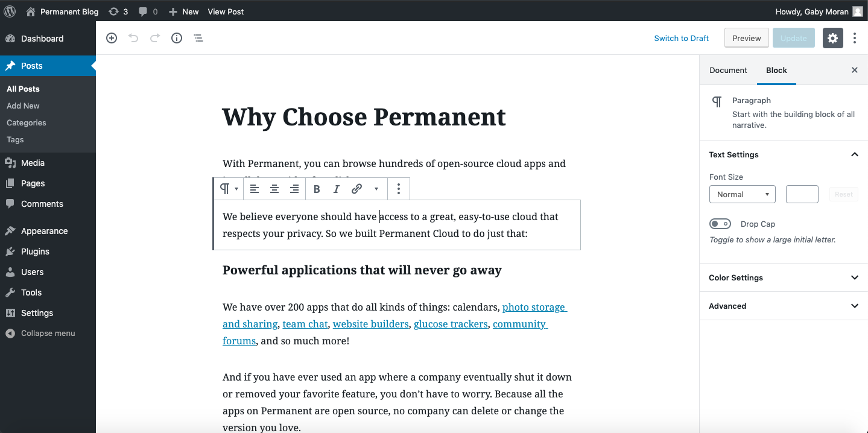Open Block Navigation from the list icon
Image resolution: width=868 pixels, height=433 pixels.
click(198, 37)
